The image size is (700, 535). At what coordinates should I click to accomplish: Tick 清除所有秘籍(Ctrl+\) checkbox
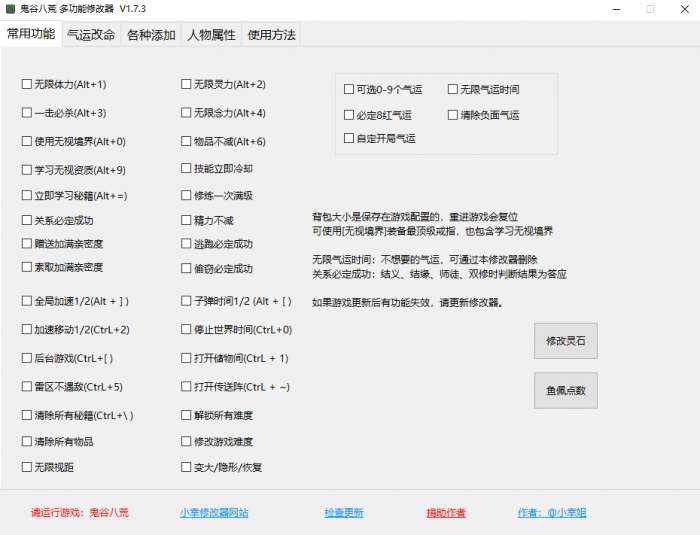78,415
